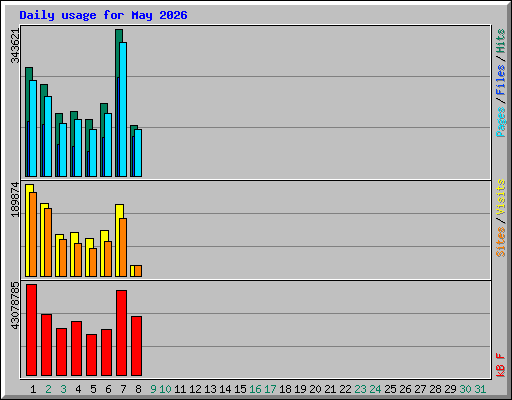Click the red KB bar for day 7

coord(122,333)
